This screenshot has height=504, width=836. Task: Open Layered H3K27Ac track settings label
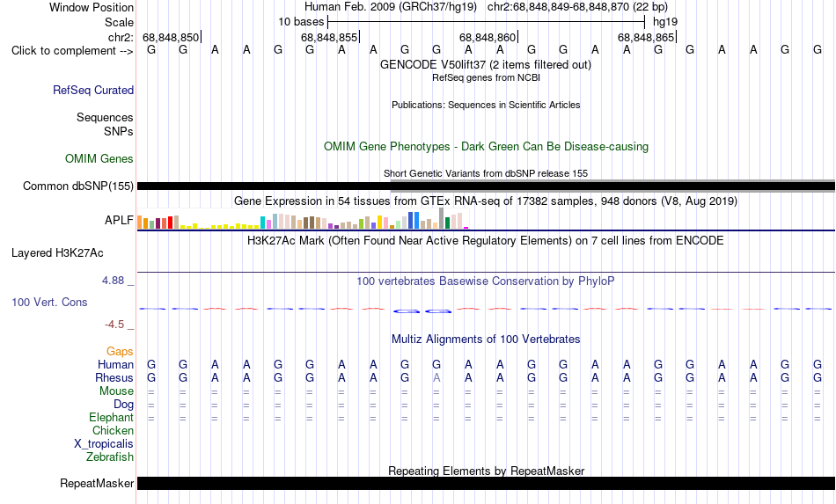pos(57,253)
